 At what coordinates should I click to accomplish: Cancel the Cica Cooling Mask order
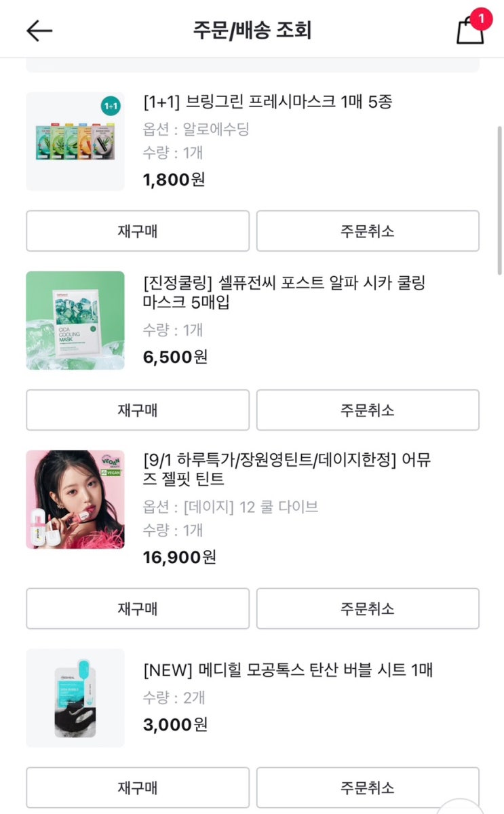(x=368, y=410)
